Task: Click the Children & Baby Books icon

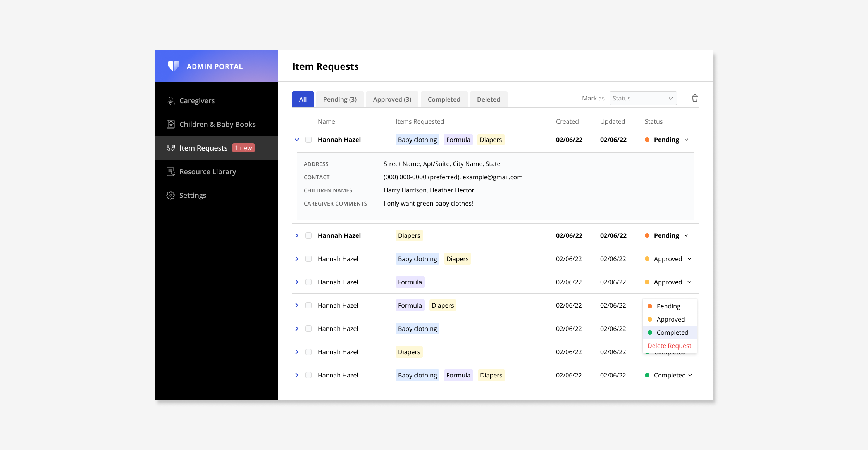Action: point(170,125)
